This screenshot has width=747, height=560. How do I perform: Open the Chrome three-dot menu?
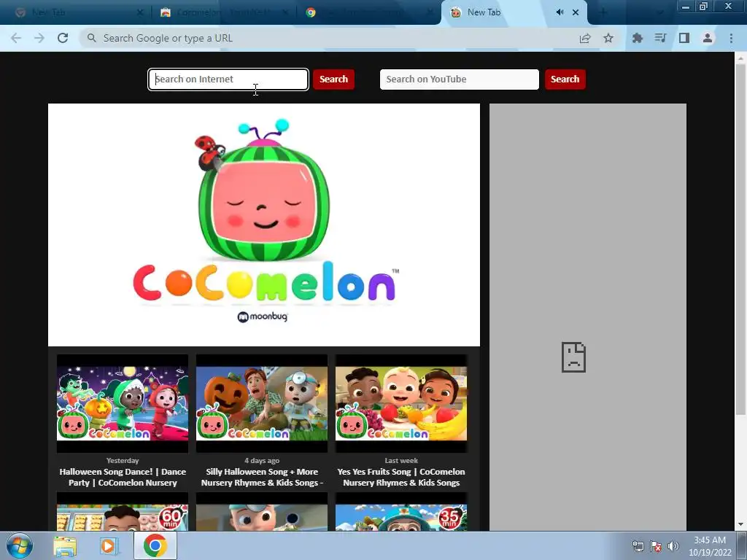(731, 38)
